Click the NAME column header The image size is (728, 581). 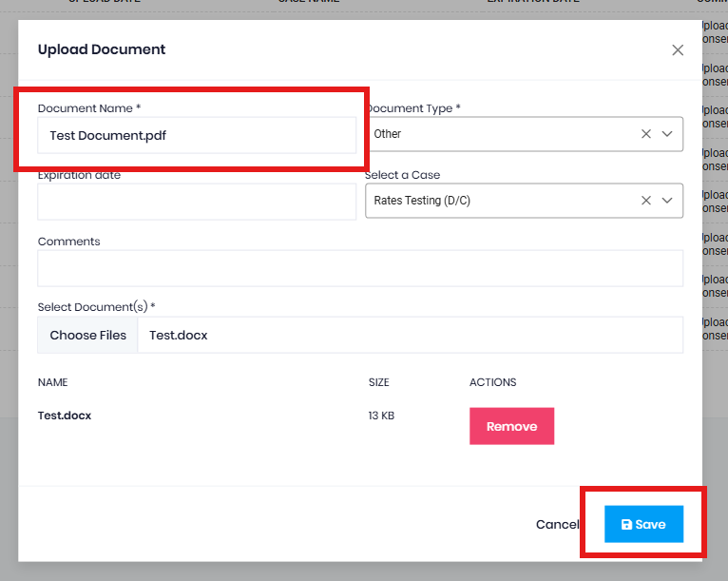click(x=52, y=382)
